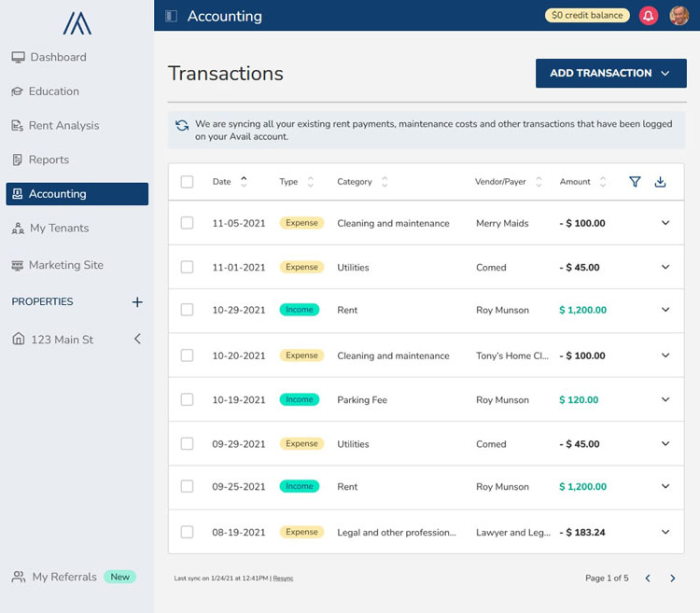Click the Legal and other profession... category
Image resolution: width=700 pixels, height=613 pixels.
397,532
